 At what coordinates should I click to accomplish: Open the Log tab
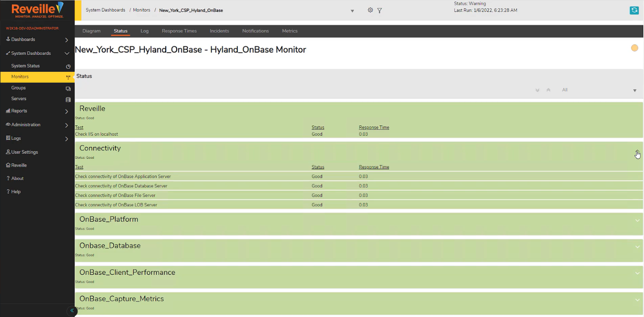click(144, 31)
